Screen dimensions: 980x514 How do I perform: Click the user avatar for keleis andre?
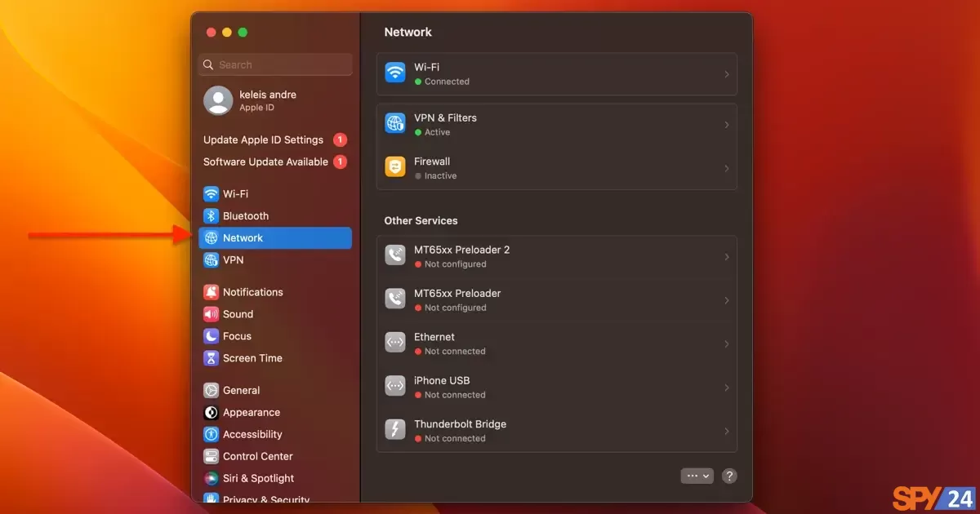(x=218, y=100)
